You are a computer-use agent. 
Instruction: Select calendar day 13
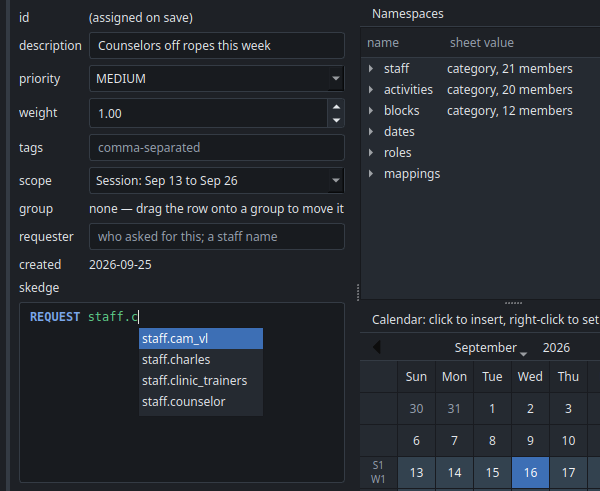[x=416, y=473]
